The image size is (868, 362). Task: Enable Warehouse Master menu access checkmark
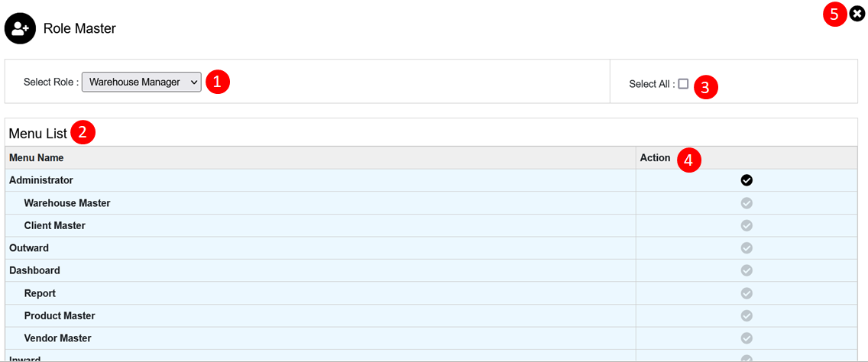click(x=747, y=203)
